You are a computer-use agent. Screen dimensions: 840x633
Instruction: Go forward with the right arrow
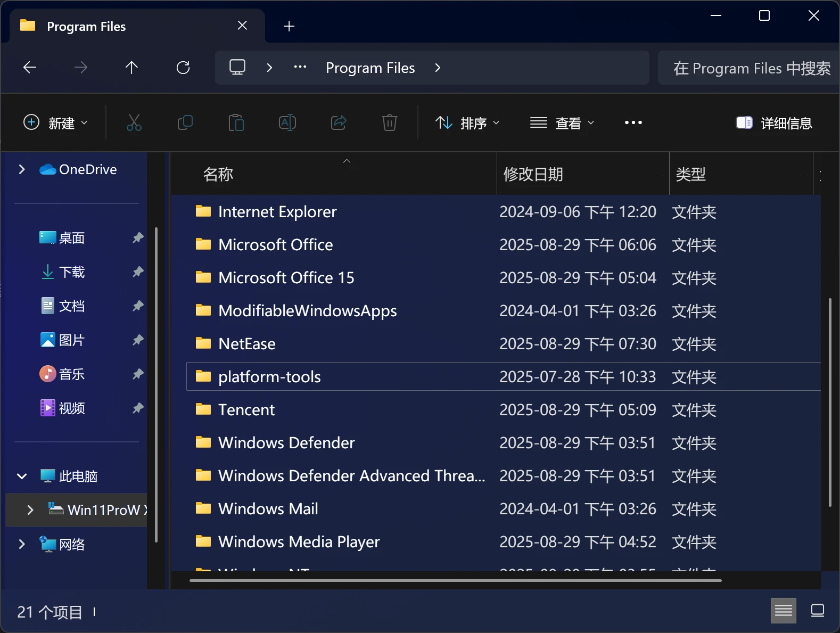(x=81, y=68)
